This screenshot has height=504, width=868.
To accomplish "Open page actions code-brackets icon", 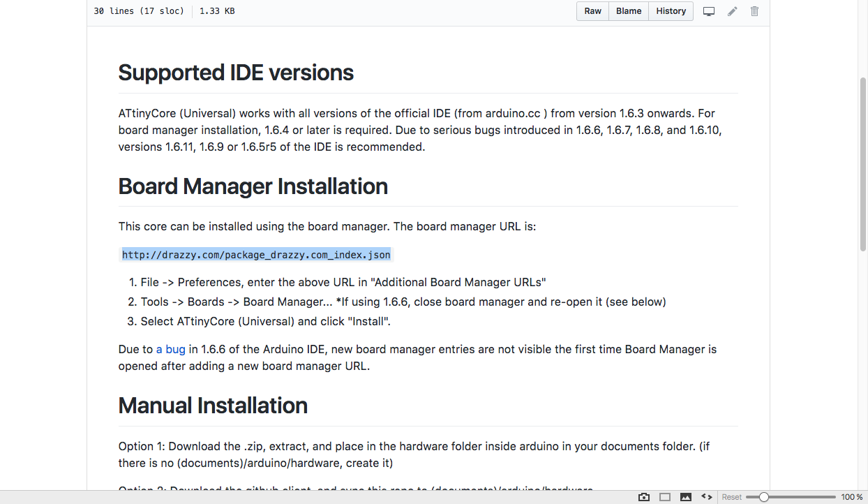I will (707, 497).
